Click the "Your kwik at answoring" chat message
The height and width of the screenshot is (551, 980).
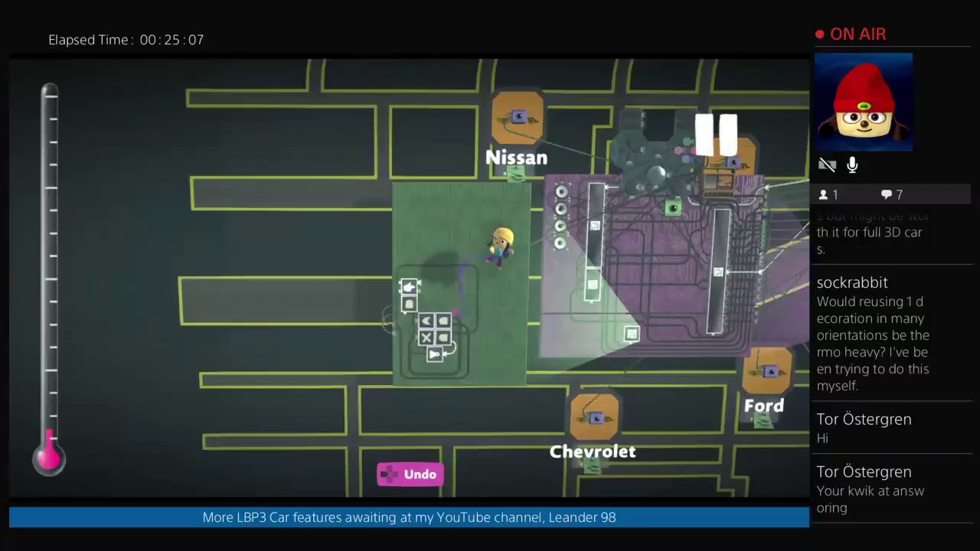pyautogui.click(x=870, y=499)
